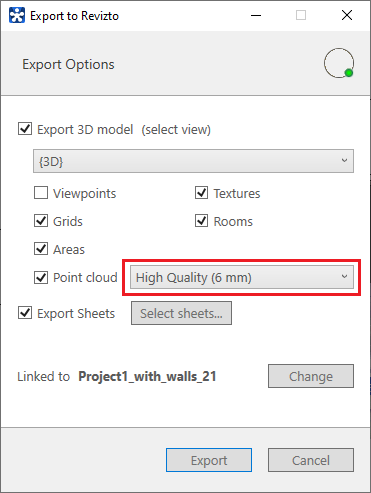Close the Export to Revizto dialog
Screen dimensions: 371x493
(347, 15)
